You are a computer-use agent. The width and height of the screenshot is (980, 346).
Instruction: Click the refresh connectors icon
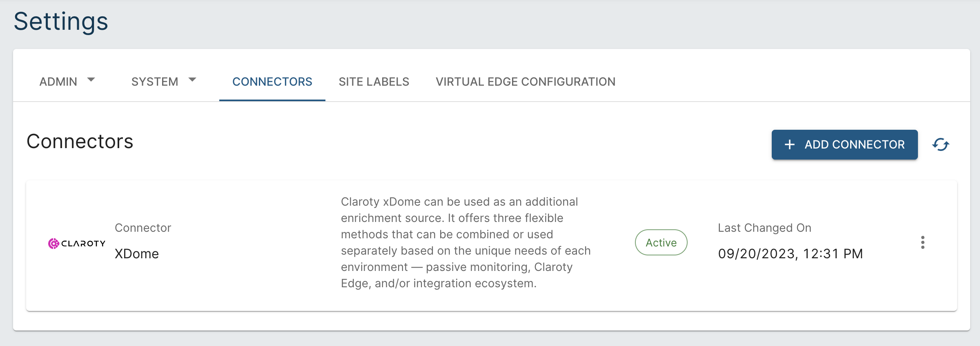pos(940,144)
